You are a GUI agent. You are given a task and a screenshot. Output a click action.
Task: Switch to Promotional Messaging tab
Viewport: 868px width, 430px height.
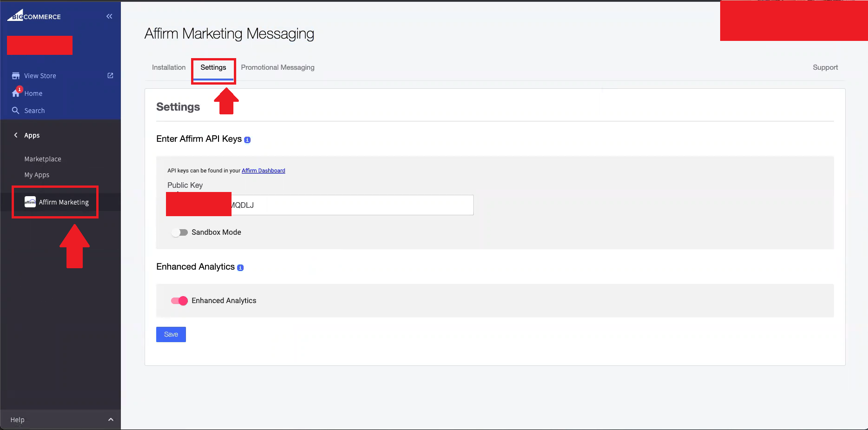click(278, 67)
